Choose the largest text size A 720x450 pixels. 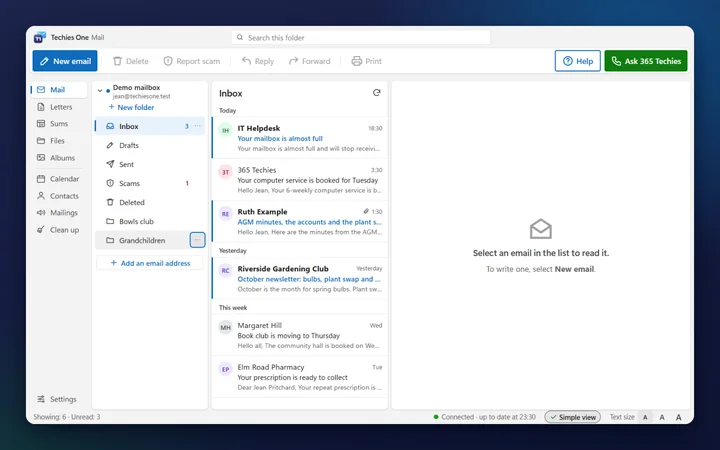[678, 417]
